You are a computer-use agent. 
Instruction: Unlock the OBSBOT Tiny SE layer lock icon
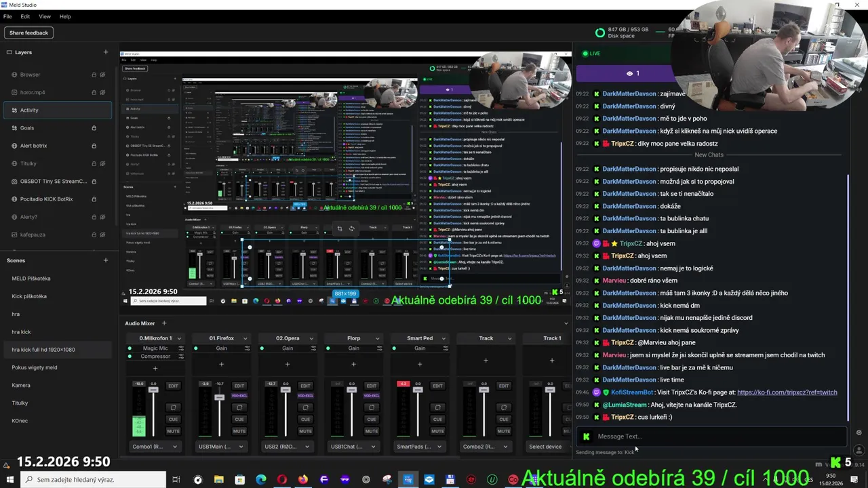(x=94, y=182)
